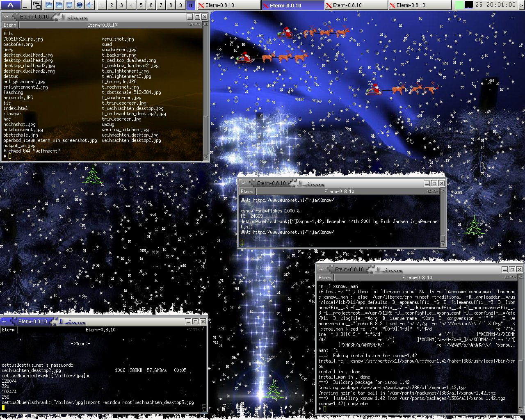This screenshot has width=525, height=420.
Task: Open Eterm menu in the Moon window
Action: coord(8,330)
